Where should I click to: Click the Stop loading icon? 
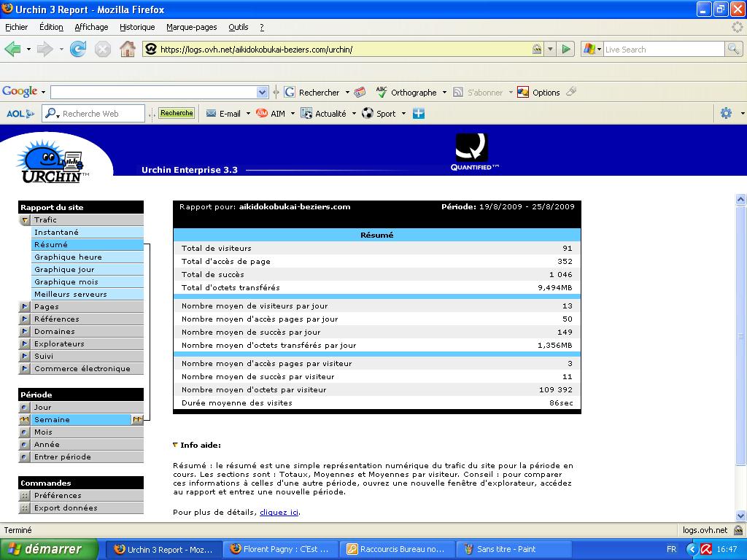click(102, 49)
